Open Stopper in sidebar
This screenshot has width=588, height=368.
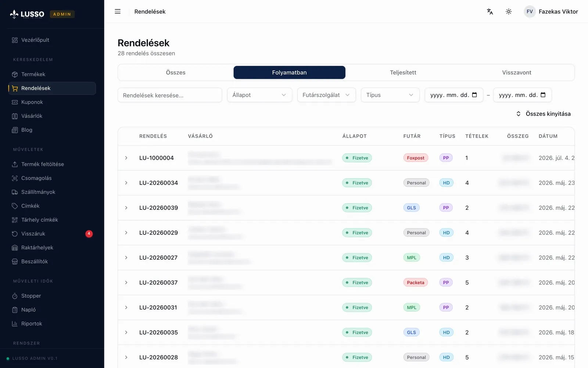pyautogui.click(x=52, y=296)
